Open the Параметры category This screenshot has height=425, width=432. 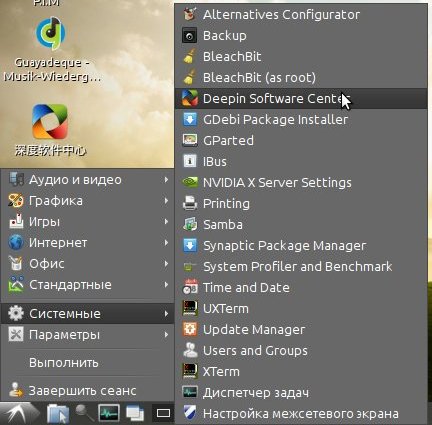coord(88,335)
